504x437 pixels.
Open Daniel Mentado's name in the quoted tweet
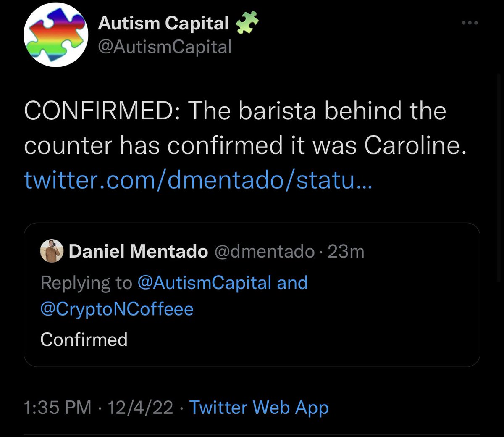[x=138, y=252]
